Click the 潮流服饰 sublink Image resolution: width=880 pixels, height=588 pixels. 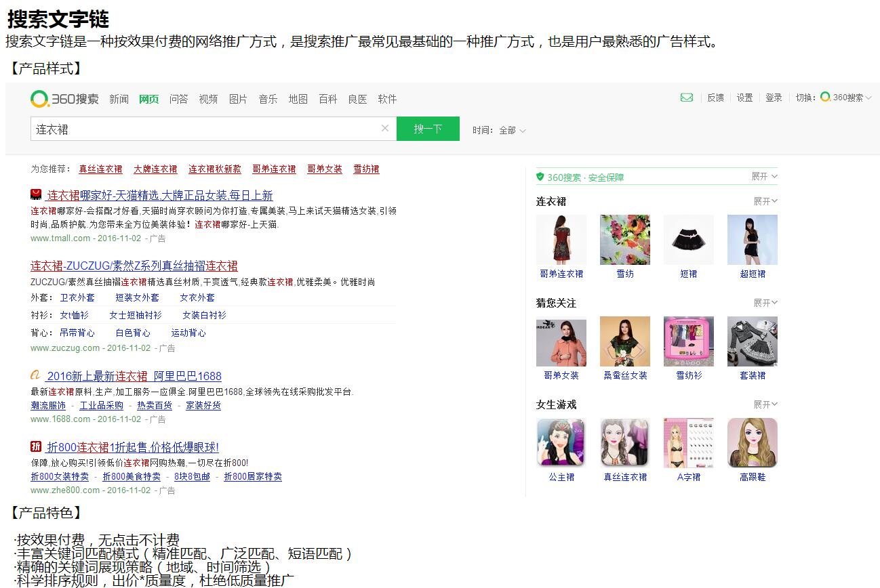(48, 405)
